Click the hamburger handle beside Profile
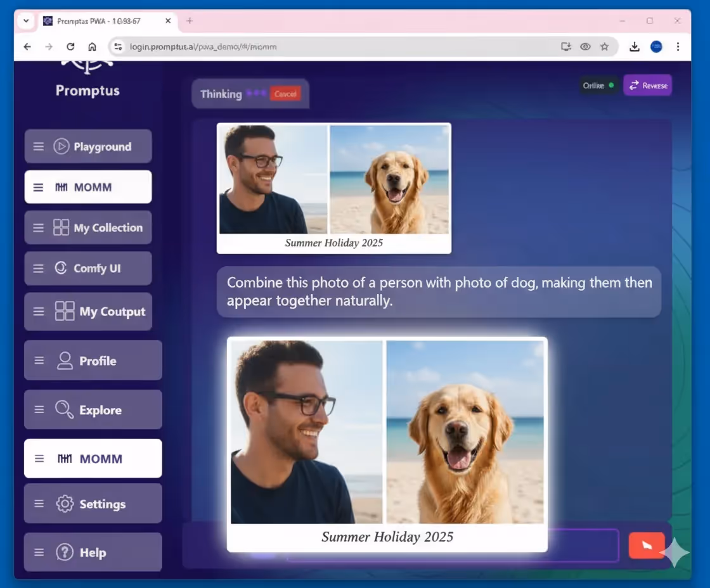710x588 pixels. tap(39, 361)
